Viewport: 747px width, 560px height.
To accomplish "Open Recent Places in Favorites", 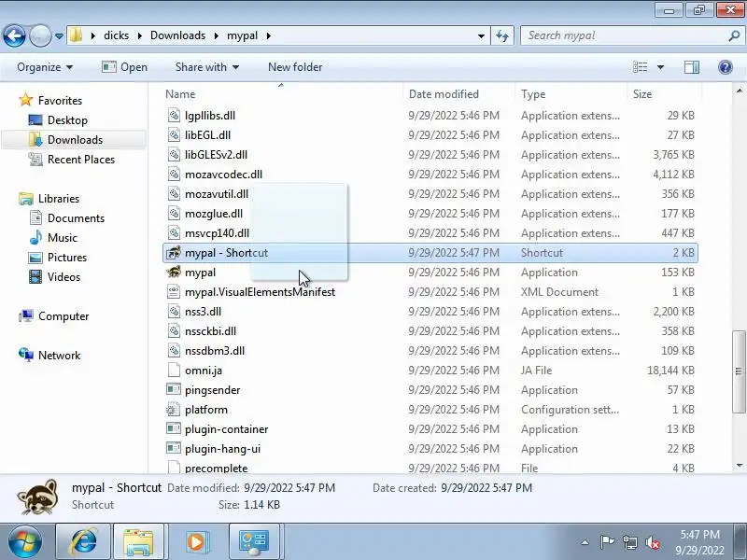I will tap(81, 159).
